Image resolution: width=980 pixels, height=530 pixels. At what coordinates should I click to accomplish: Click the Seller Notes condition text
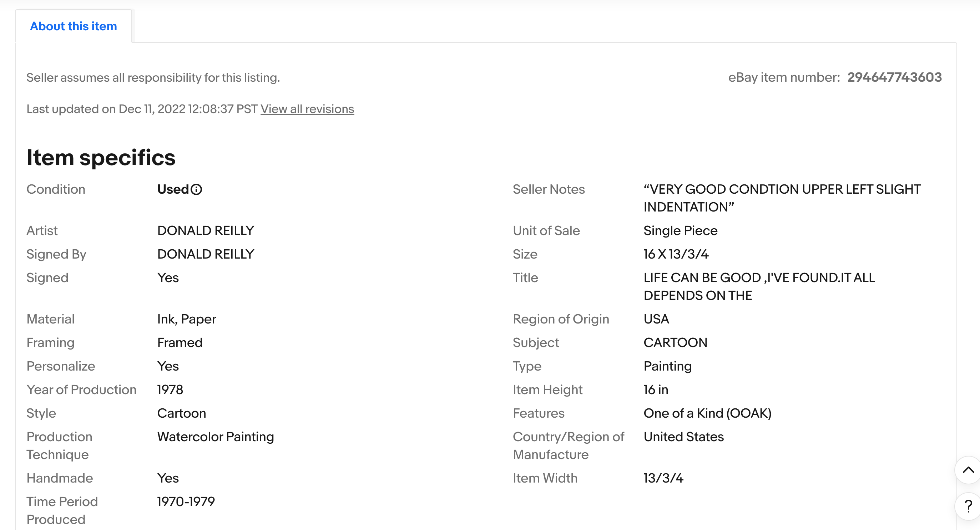[782, 198]
